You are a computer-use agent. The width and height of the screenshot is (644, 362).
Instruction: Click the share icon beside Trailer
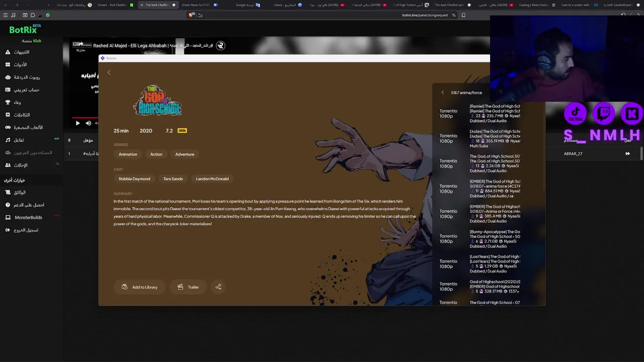click(218, 287)
